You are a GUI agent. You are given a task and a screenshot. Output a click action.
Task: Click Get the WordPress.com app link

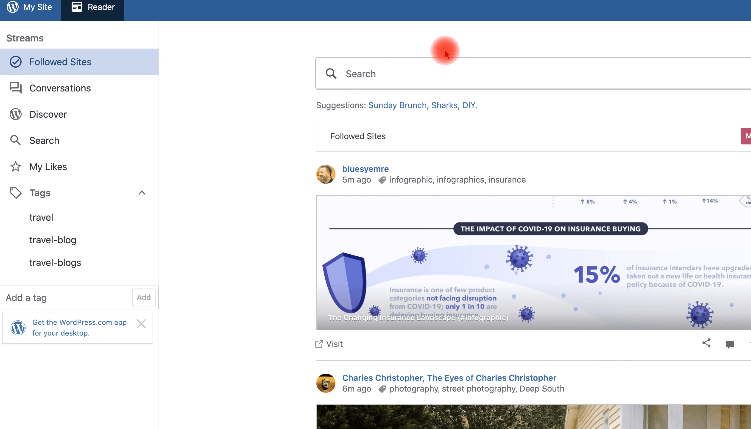pos(79,327)
